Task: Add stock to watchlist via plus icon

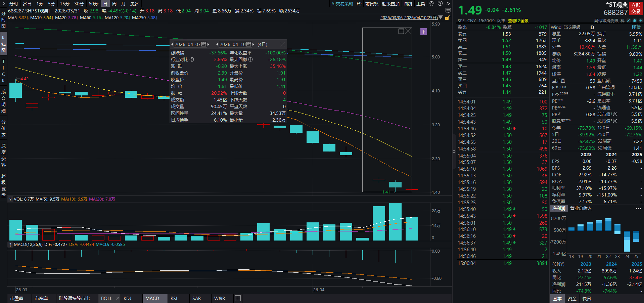Action: tap(640, 20)
